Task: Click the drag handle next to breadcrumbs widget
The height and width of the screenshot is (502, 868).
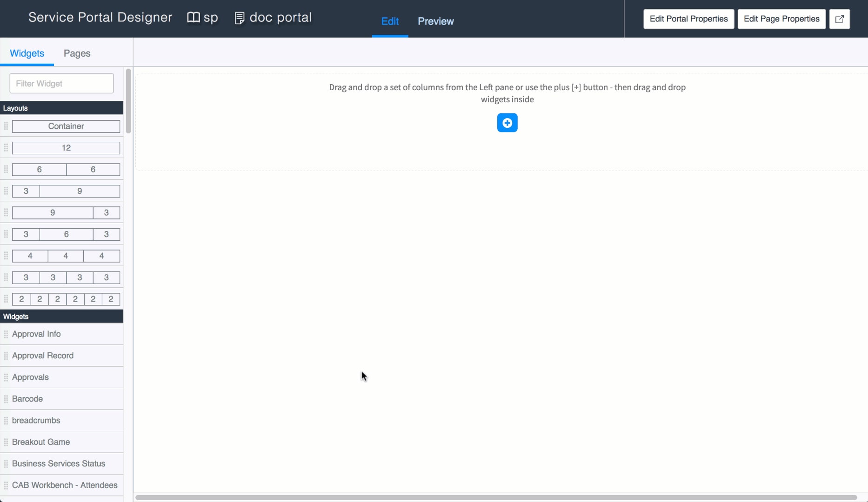Action: click(x=6, y=420)
